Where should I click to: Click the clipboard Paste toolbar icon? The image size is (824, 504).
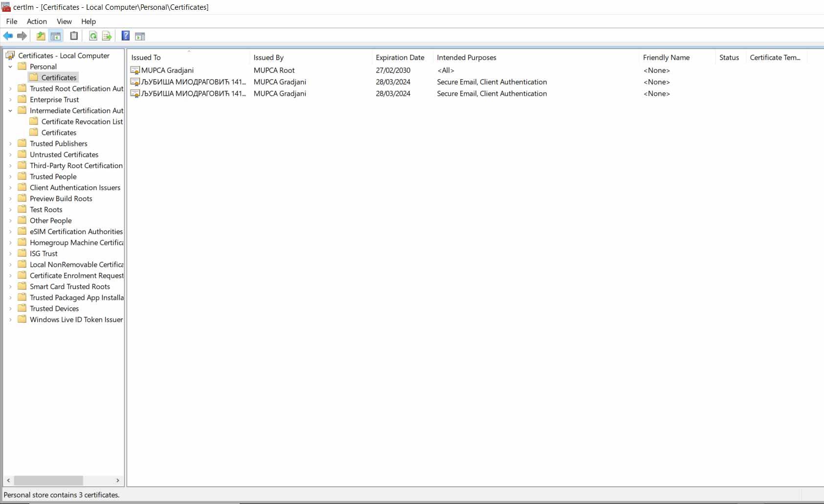(74, 36)
